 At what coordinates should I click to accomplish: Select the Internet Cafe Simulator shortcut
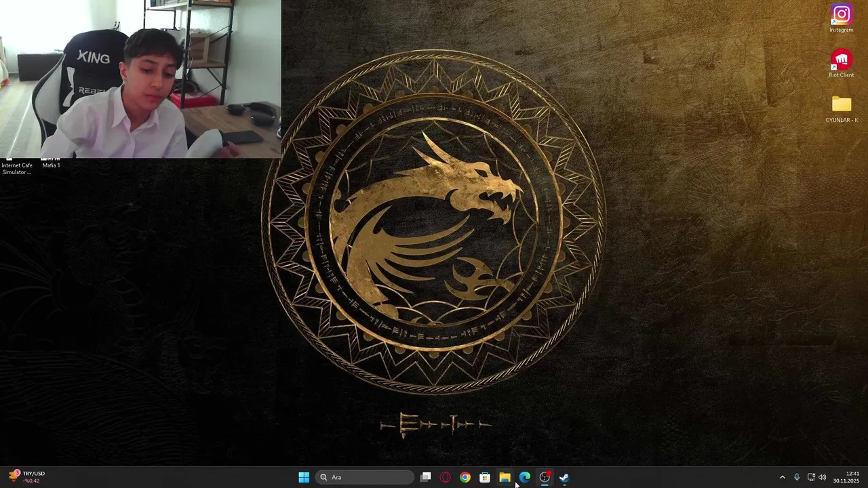pos(17,167)
